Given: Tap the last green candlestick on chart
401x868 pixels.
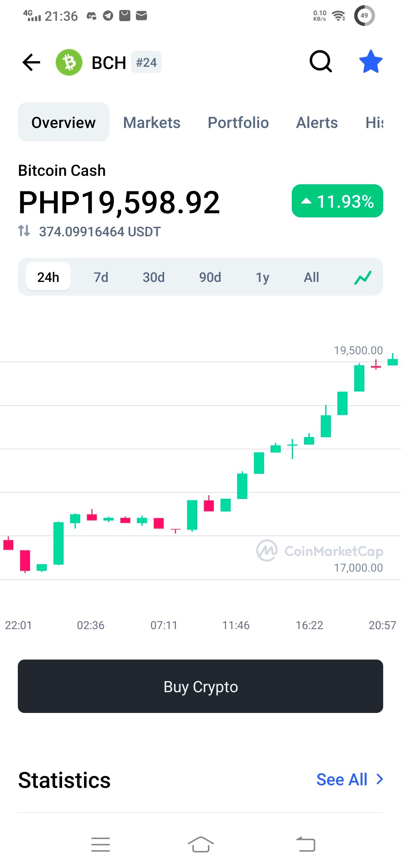Looking at the screenshot, I should tap(392, 360).
